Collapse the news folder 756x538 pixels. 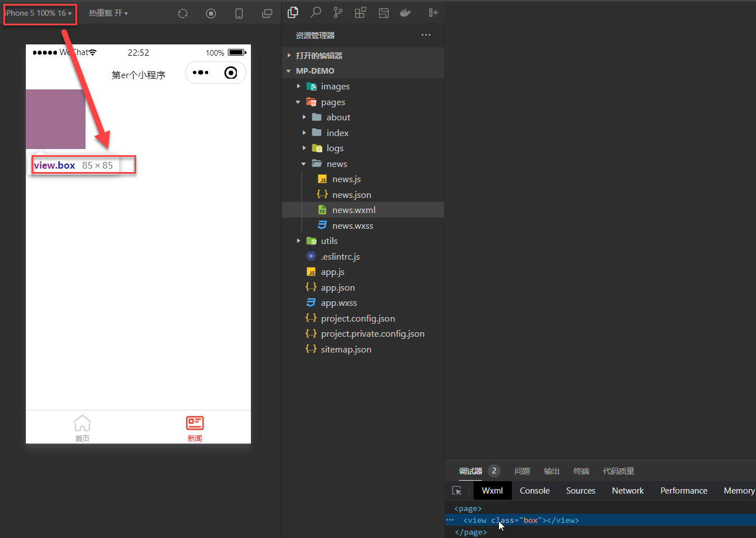click(x=336, y=164)
